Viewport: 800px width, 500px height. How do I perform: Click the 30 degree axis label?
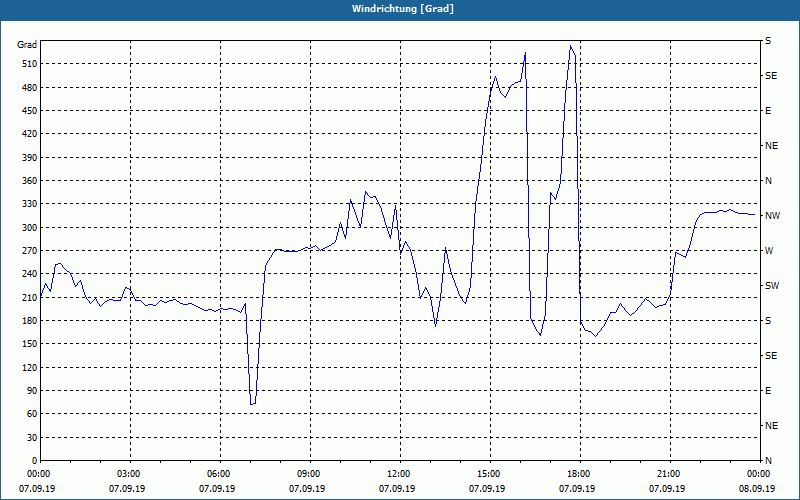(x=31, y=437)
